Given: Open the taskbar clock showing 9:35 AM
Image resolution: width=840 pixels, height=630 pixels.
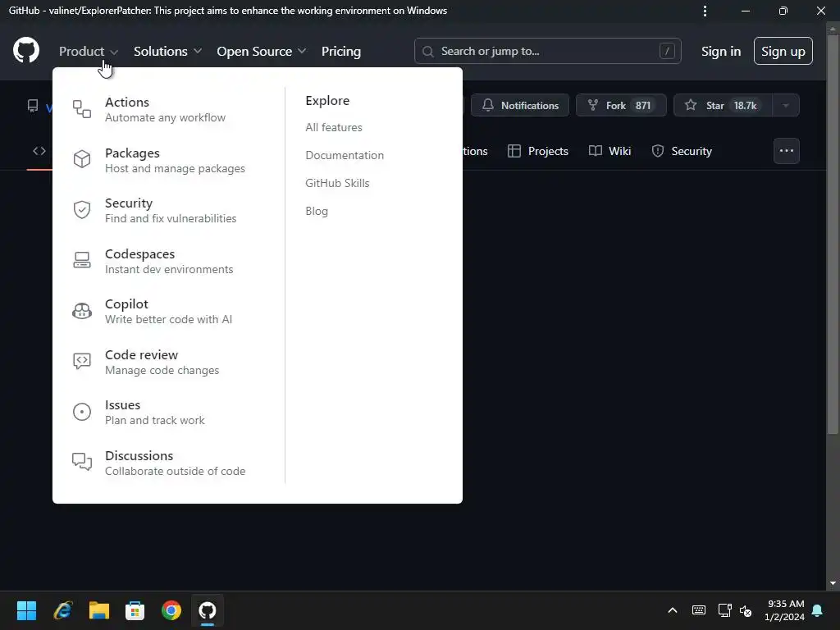Looking at the screenshot, I should (x=785, y=610).
